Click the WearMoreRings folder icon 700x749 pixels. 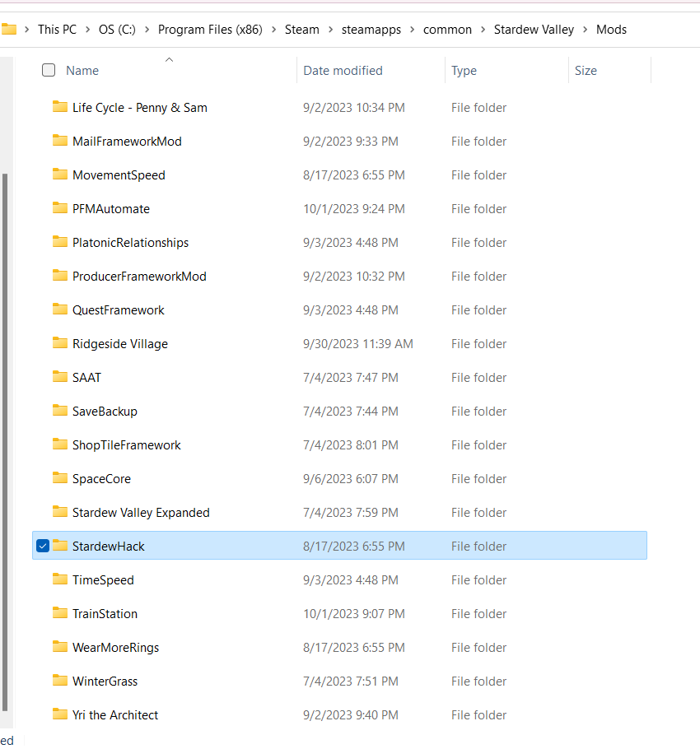(60, 647)
